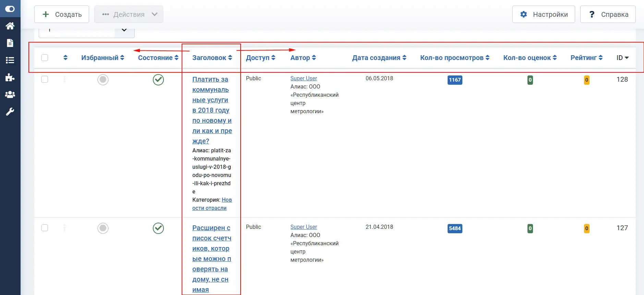Click ID value 127
The image size is (644, 295).
point(622,228)
